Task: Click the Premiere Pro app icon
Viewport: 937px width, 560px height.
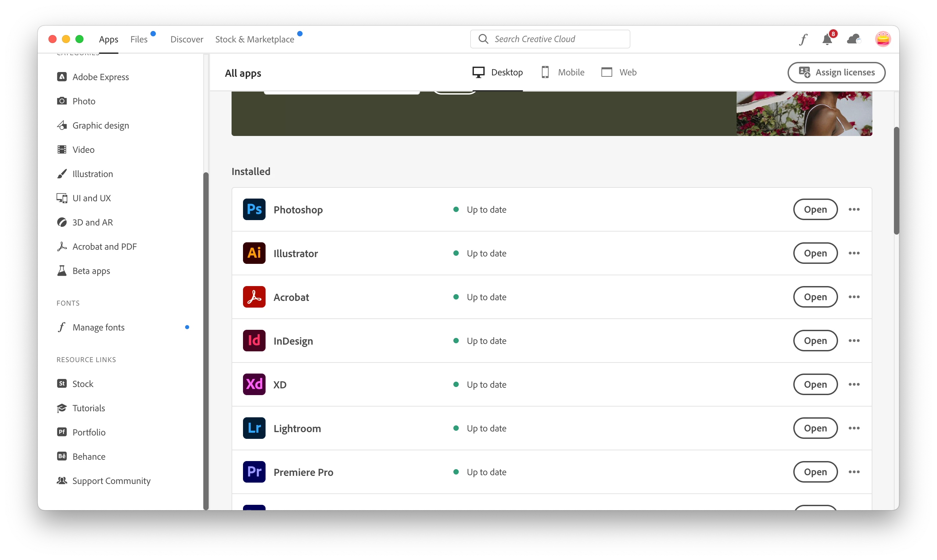Action: tap(254, 472)
